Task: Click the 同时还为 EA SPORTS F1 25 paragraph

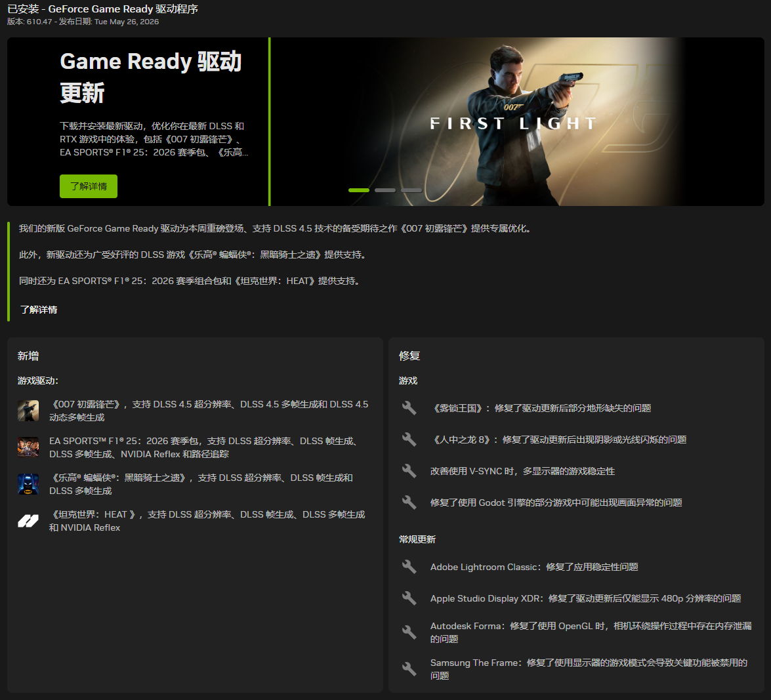Action: point(190,281)
